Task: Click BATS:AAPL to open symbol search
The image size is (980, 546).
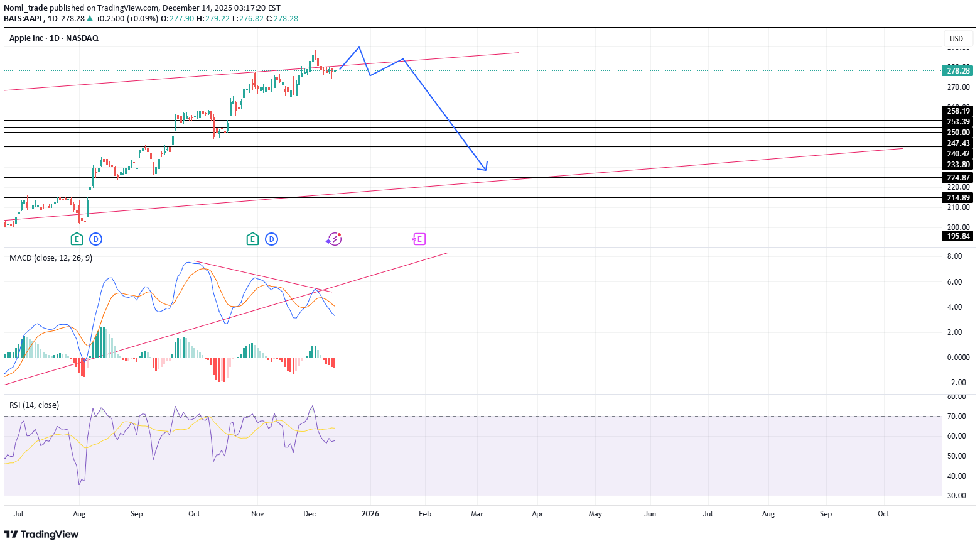Action: [x=24, y=19]
